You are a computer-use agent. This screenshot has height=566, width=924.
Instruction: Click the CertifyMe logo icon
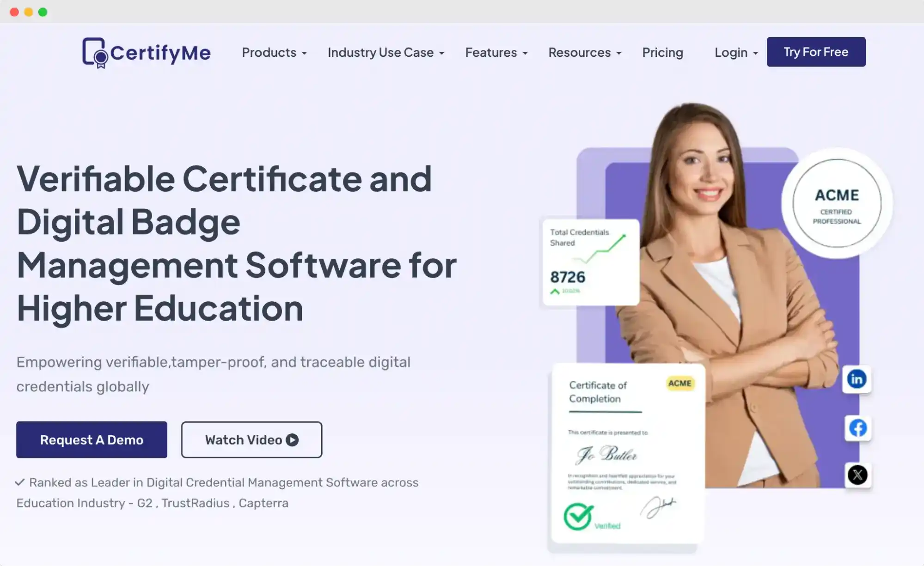click(95, 53)
